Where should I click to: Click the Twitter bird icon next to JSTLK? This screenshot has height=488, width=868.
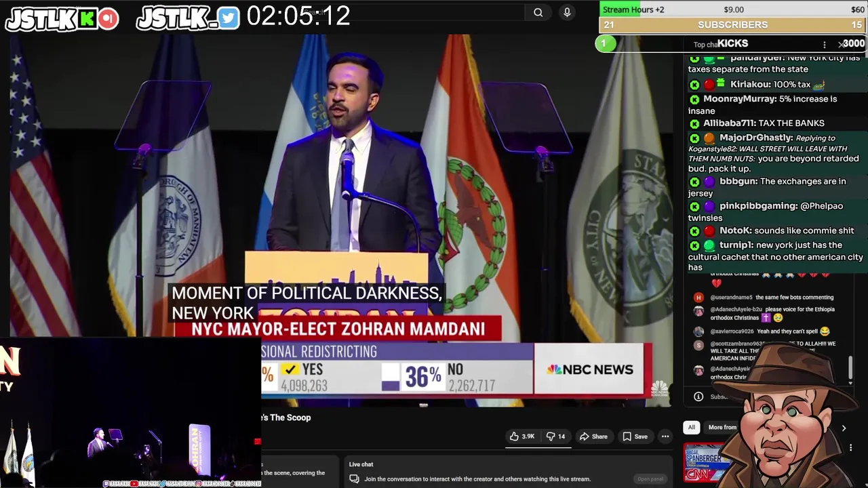coord(229,19)
